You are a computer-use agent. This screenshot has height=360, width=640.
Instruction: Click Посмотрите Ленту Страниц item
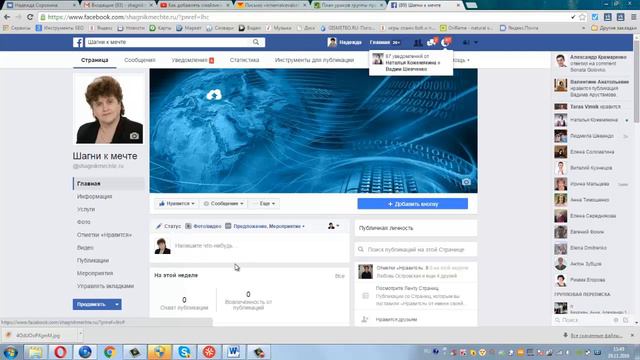tap(416, 296)
